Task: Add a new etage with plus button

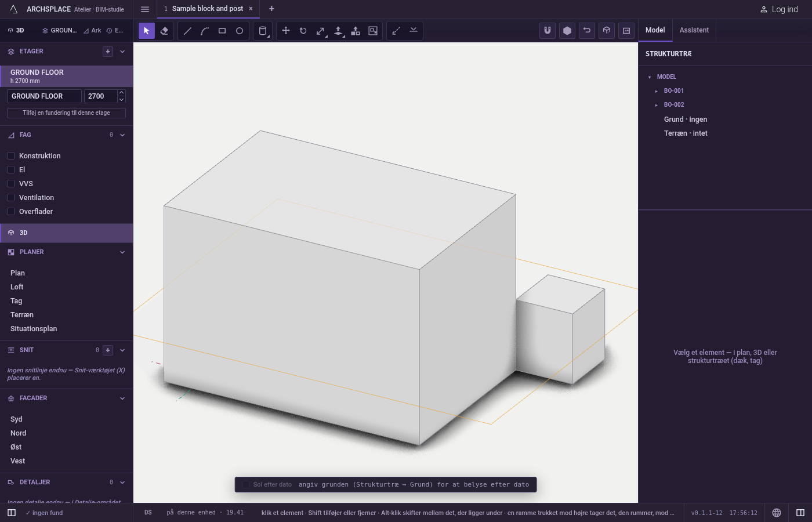Action: [108, 52]
